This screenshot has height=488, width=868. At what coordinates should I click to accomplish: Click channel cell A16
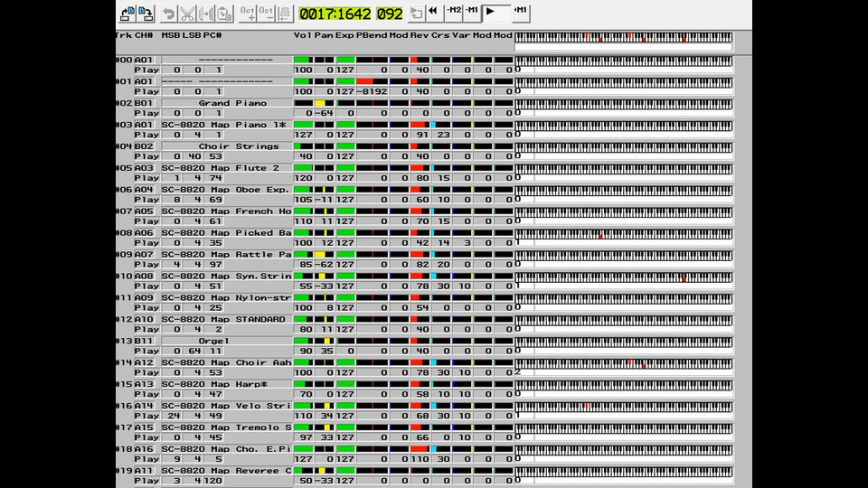point(146,449)
